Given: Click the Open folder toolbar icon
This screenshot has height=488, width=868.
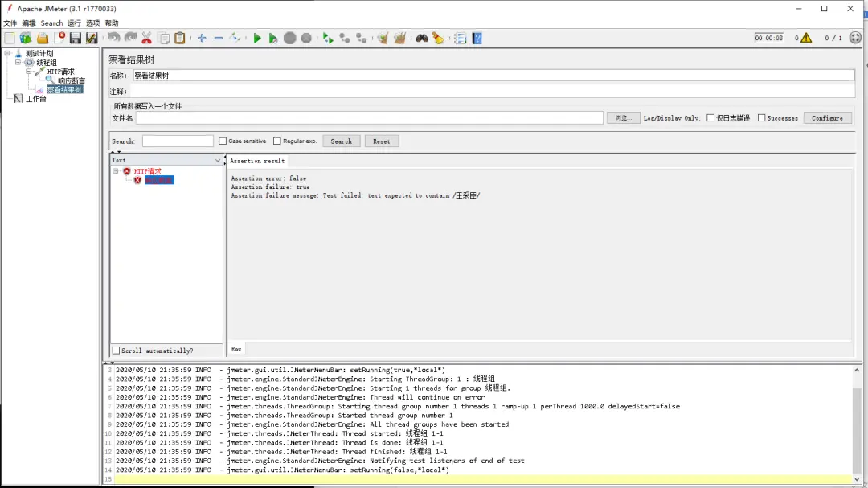Looking at the screenshot, I should [x=43, y=39].
